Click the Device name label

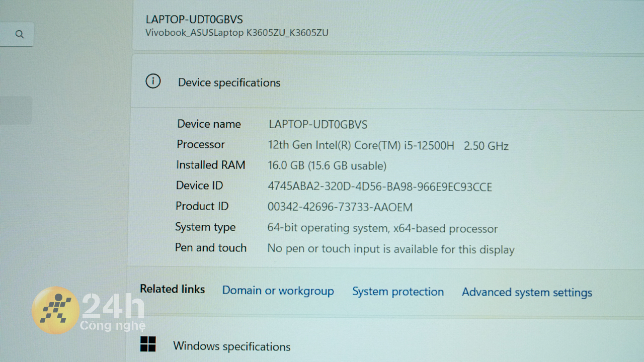(x=209, y=124)
